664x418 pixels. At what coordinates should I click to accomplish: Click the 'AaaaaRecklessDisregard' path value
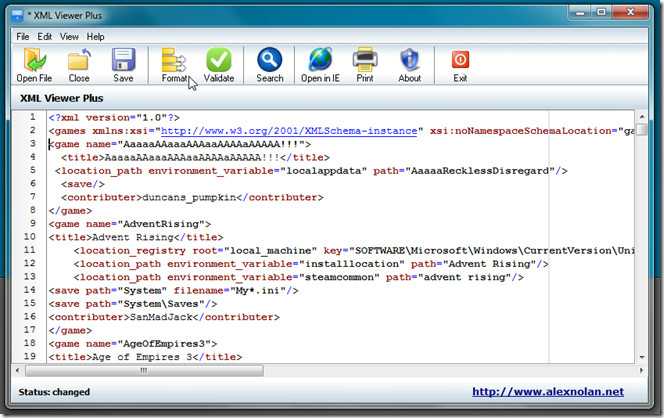point(480,171)
